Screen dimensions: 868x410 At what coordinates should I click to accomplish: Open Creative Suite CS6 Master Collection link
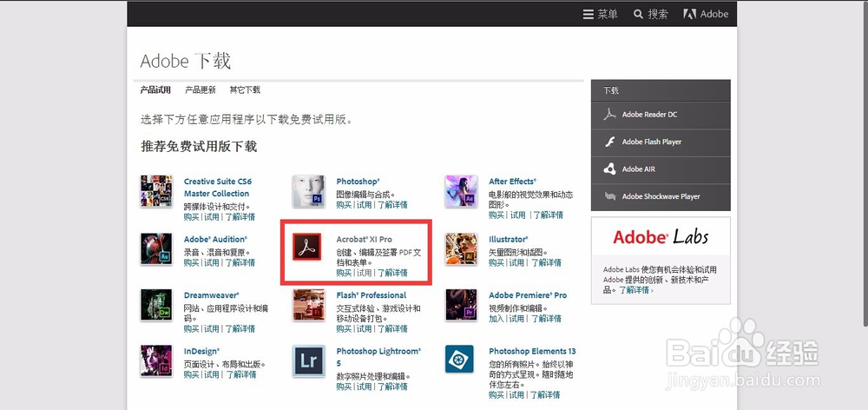(217, 188)
